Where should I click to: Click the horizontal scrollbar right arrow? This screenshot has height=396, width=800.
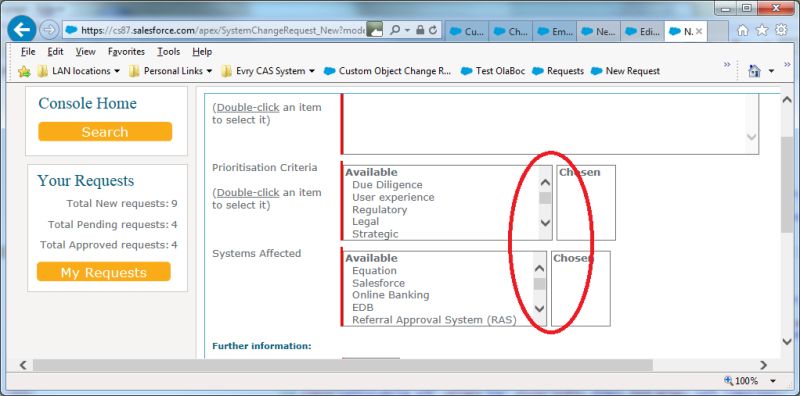pyautogui.click(x=763, y=365)
